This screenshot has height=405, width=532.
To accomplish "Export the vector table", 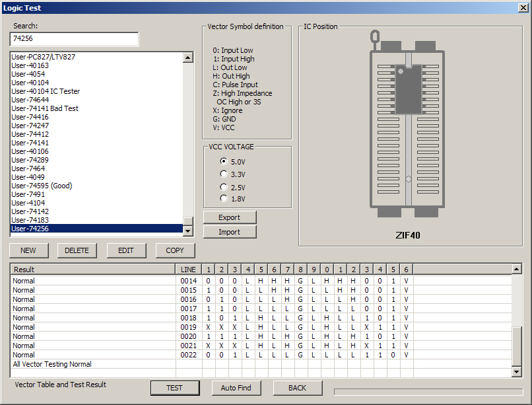I will [229, 217].
